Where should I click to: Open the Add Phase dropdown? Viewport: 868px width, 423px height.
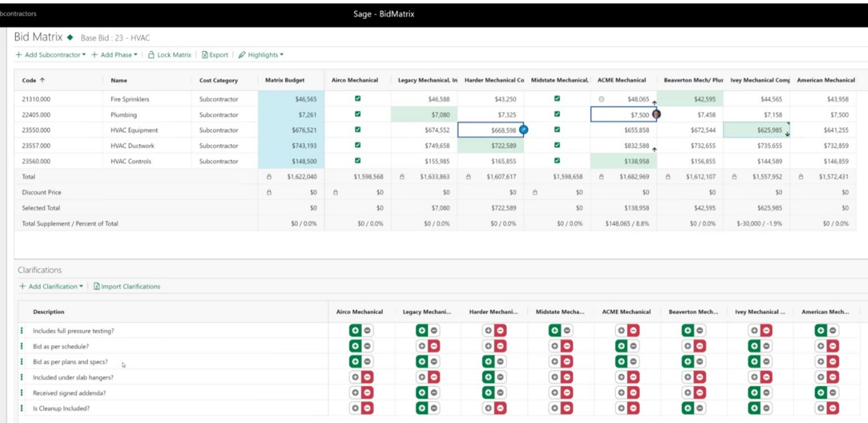pos(114,55)
